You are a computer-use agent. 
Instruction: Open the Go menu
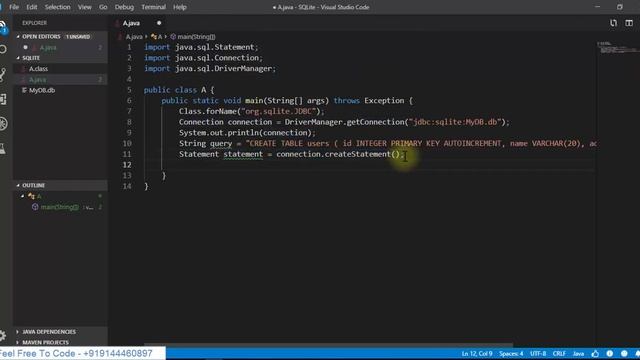103,7
